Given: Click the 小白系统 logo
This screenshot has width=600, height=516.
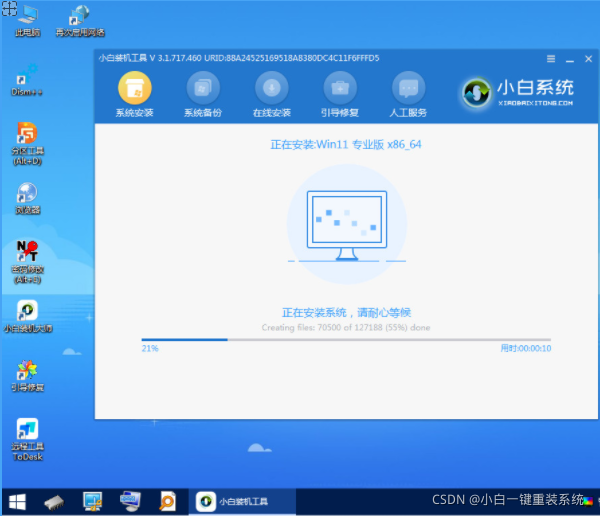Looking at the screenshot, I should point(518,92).
